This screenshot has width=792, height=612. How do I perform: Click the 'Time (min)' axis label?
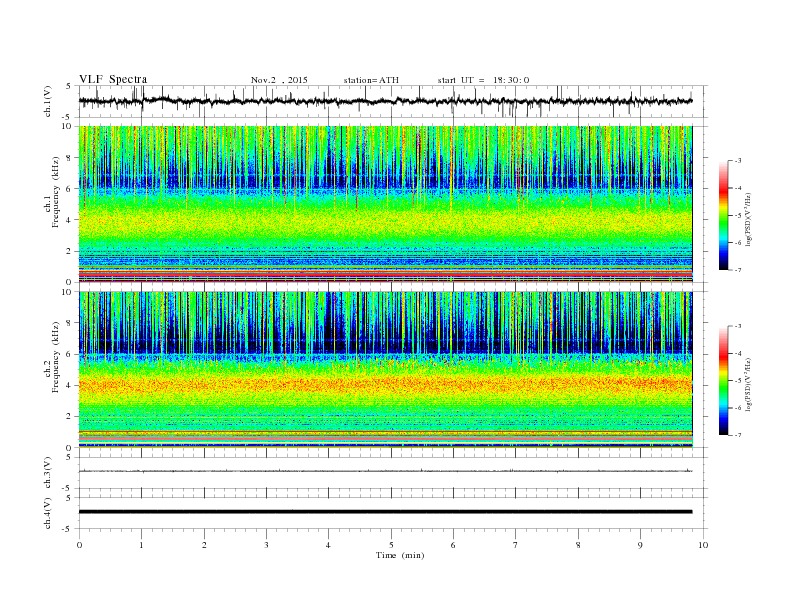pos(400,555)
